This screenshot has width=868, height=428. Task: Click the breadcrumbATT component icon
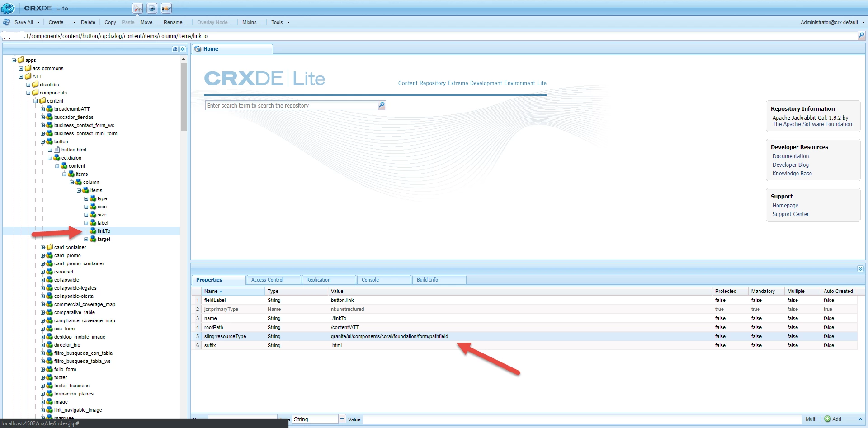pos(50,109)
